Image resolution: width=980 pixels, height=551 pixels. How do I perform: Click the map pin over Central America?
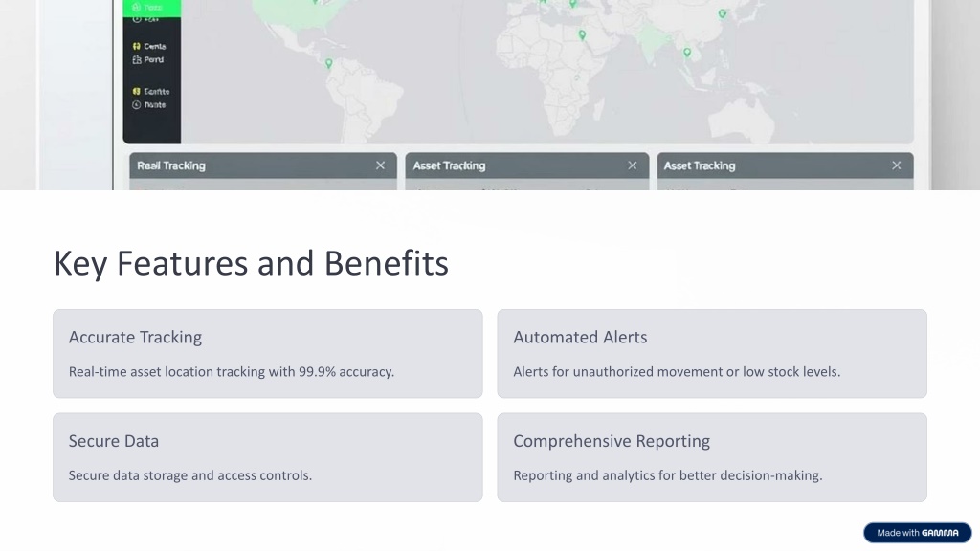[329, 63]
